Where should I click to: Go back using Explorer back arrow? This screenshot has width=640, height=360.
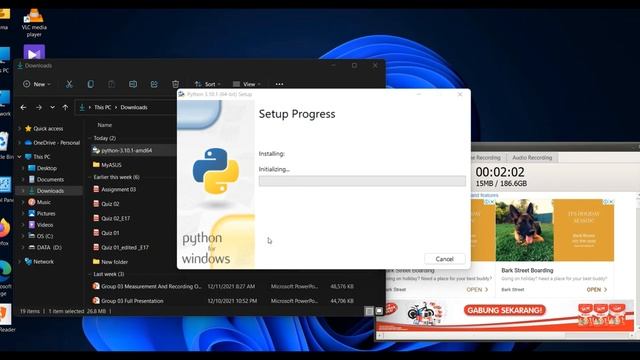23,107
